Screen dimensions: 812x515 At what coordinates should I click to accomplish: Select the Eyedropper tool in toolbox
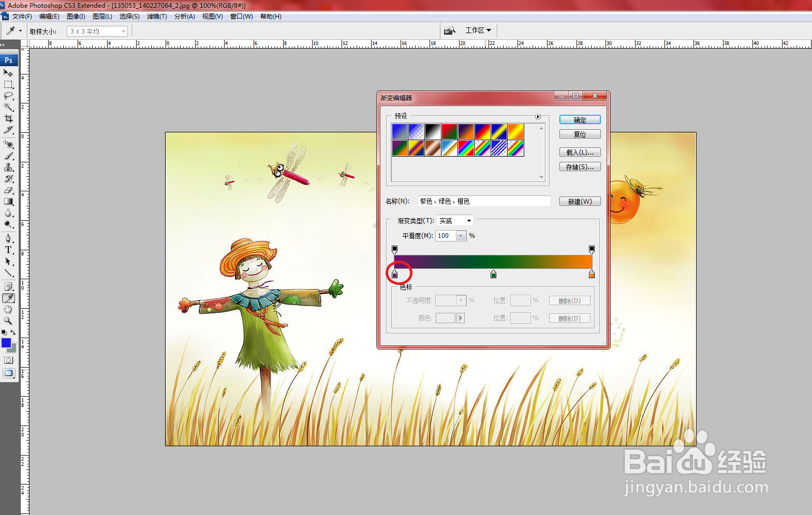tap(8, 298)
